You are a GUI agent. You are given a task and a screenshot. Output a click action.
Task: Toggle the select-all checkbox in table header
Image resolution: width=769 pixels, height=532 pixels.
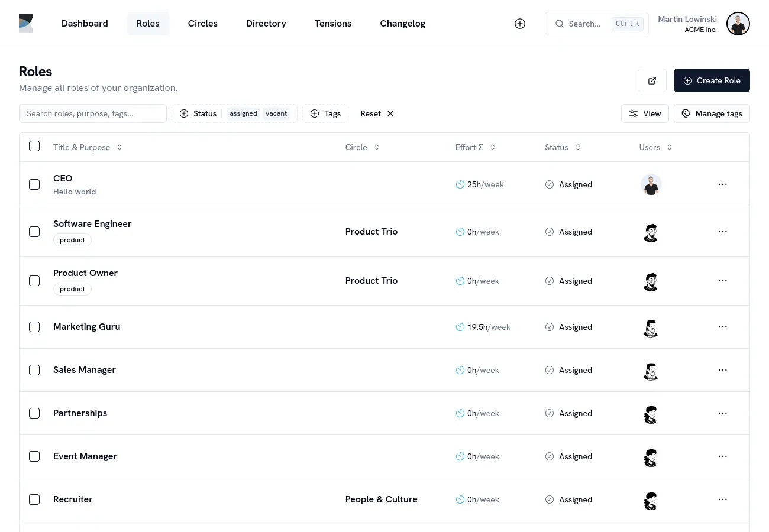coord(34,146)
